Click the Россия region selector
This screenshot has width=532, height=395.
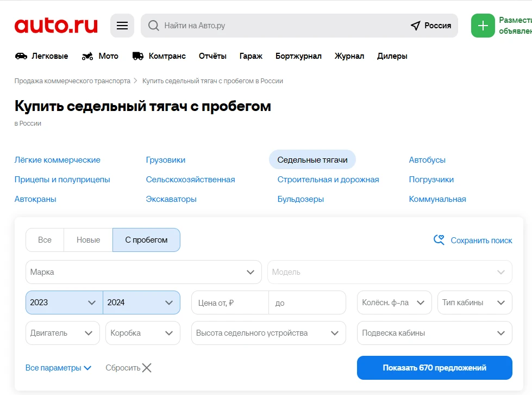tap(431, 26)
